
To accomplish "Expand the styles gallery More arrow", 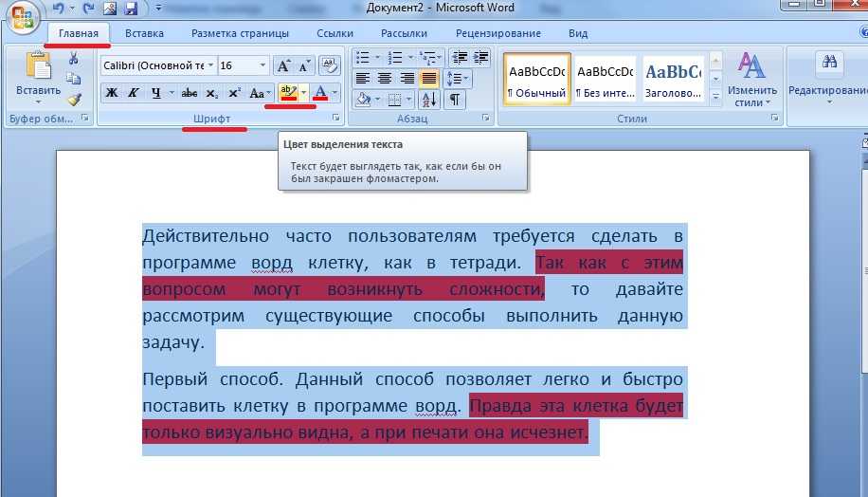I will click(715, 97).
